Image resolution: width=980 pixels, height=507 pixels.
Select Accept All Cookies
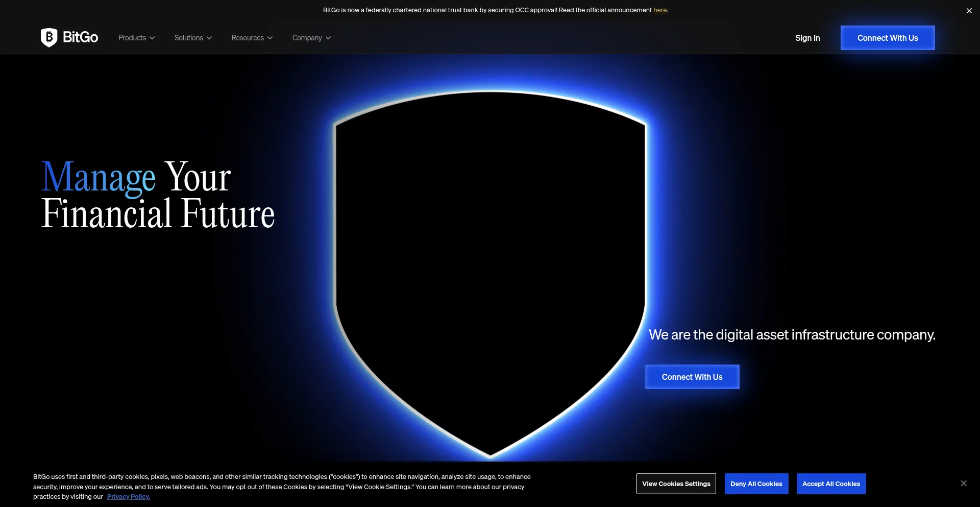(x=831, y=484)
